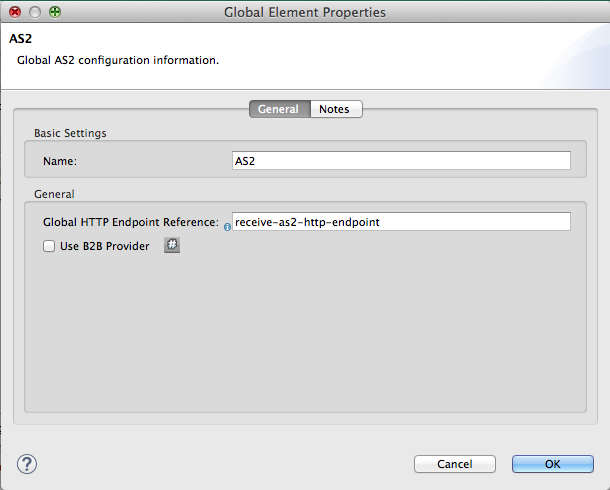Image resolution: width=610 pixels, height=490 pixels.
Task: Click the Name: field label
Action: point(60,160)
